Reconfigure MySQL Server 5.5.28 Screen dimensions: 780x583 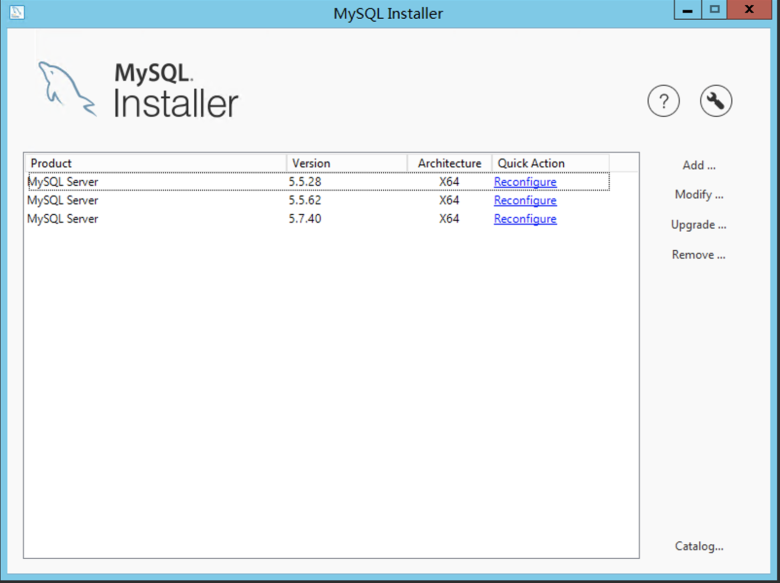(x=525, y=182)
